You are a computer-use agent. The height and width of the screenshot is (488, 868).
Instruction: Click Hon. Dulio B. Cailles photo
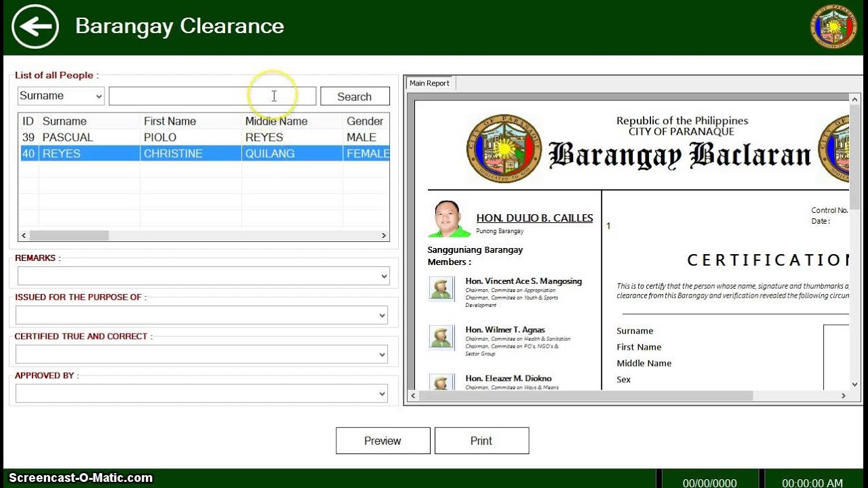pyautogui.click(x=449, y=219)
